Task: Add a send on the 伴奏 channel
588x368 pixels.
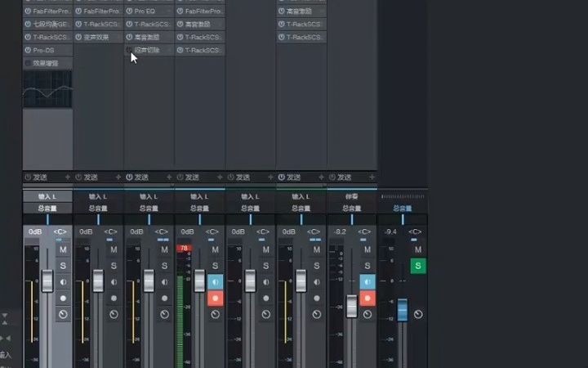Action: 372,177
